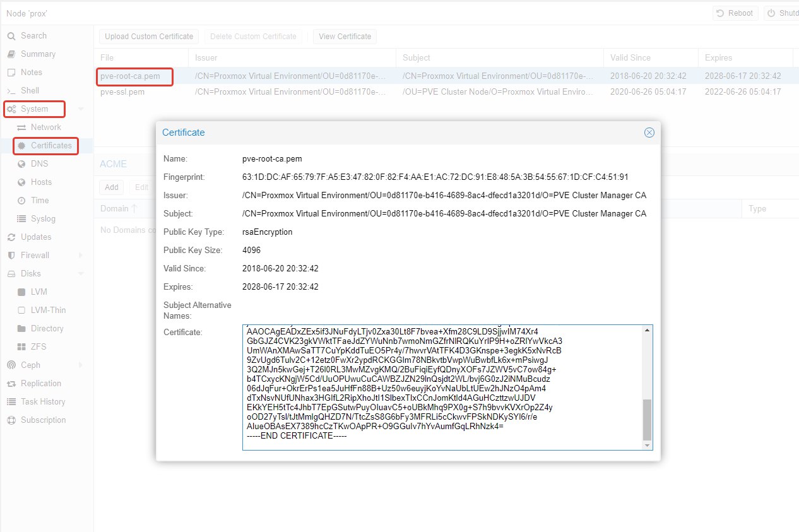Click the Task History list icon
Image resolution: width=799 pixels, height=532 pixels.
pos(11,402)
